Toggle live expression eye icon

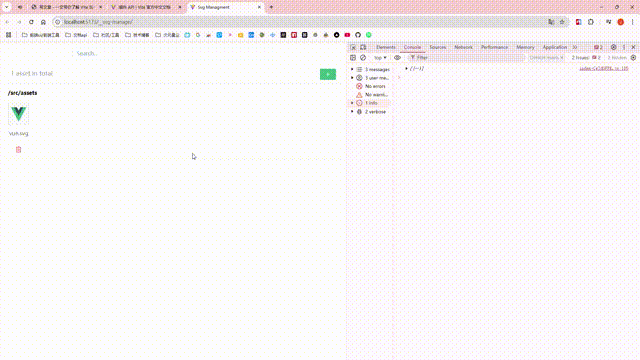[x=397, y=58]
